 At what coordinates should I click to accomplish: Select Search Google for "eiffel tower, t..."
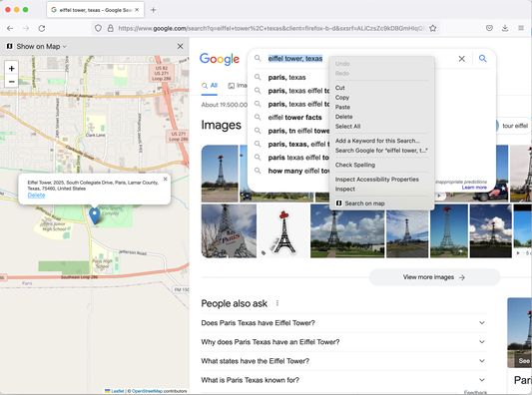(x=381, y=151)
